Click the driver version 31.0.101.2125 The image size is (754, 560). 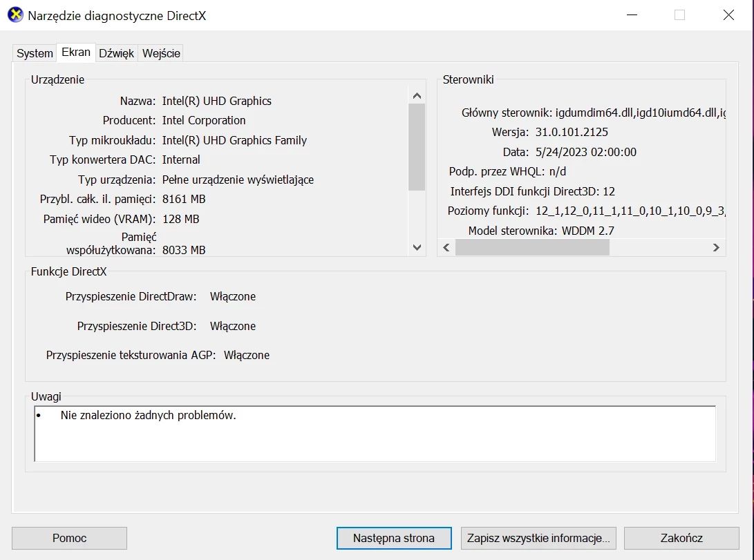pos(572,132)
